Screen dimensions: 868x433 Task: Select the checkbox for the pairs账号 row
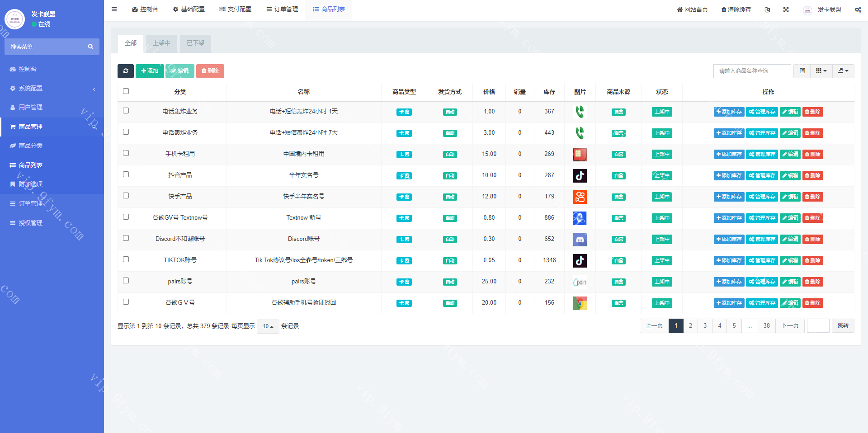pos(126,281)
